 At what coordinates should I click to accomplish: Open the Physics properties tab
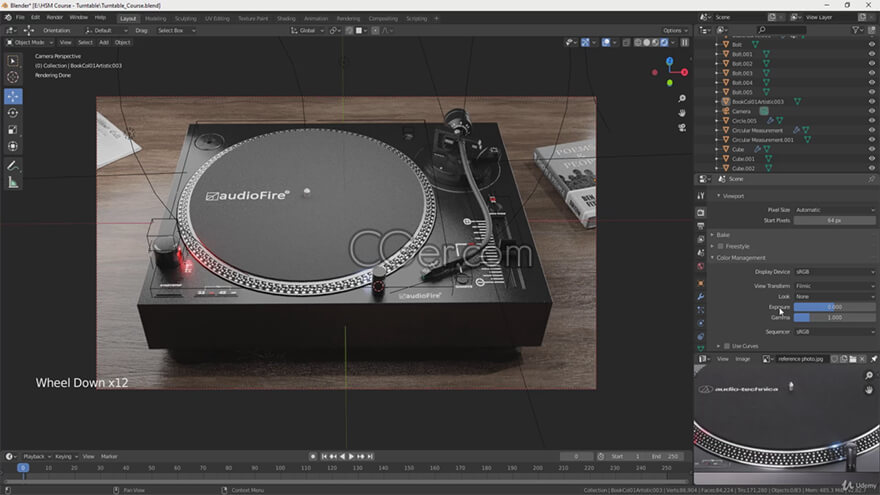[x=700, y=323]
